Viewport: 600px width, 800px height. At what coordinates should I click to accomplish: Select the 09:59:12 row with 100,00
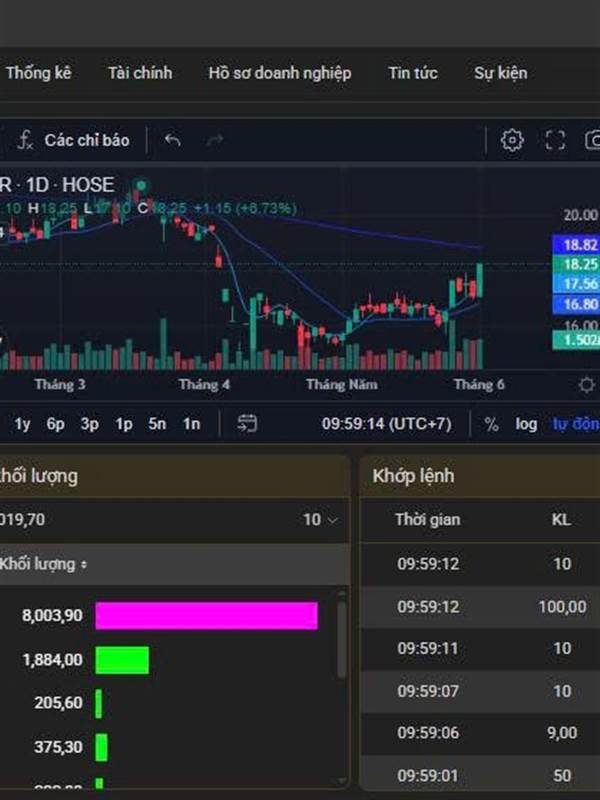[x=480, y=607]
